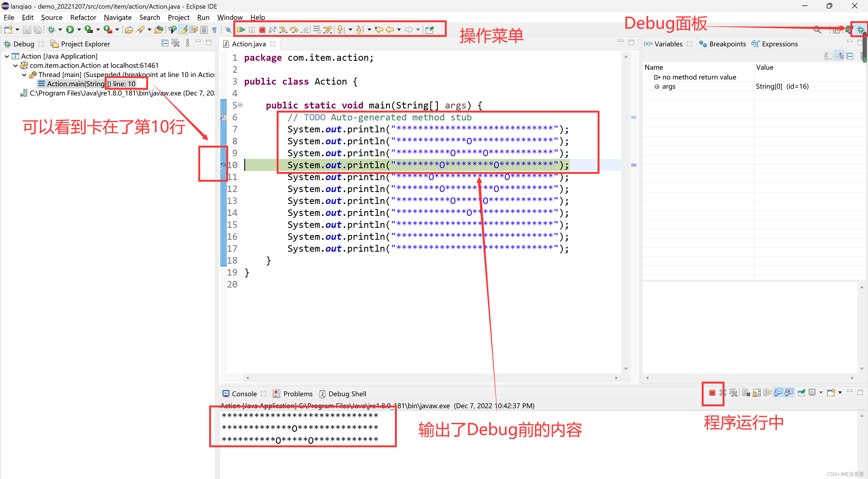Switch to the Breakpoints tab
Screen dimensions: 868x479
(x=728, y=44)
